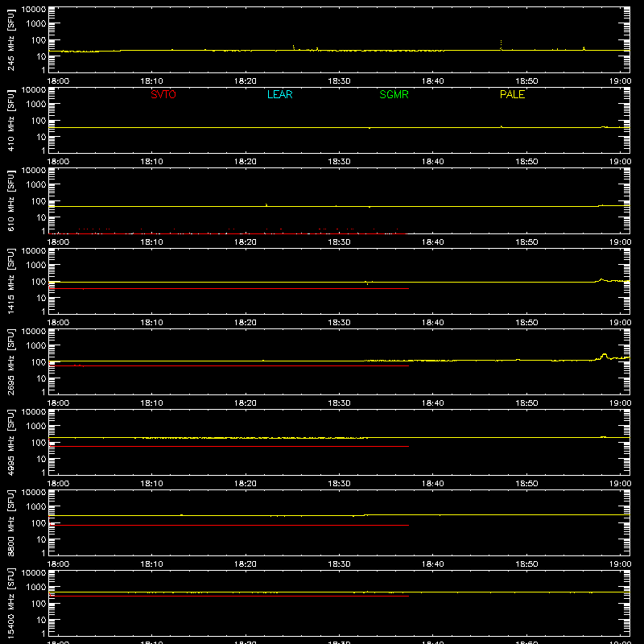Screen dimensions: 644x644
Task: Click 18:00 tick under the 245 MHz panel
Action: [x=58, y=81]
